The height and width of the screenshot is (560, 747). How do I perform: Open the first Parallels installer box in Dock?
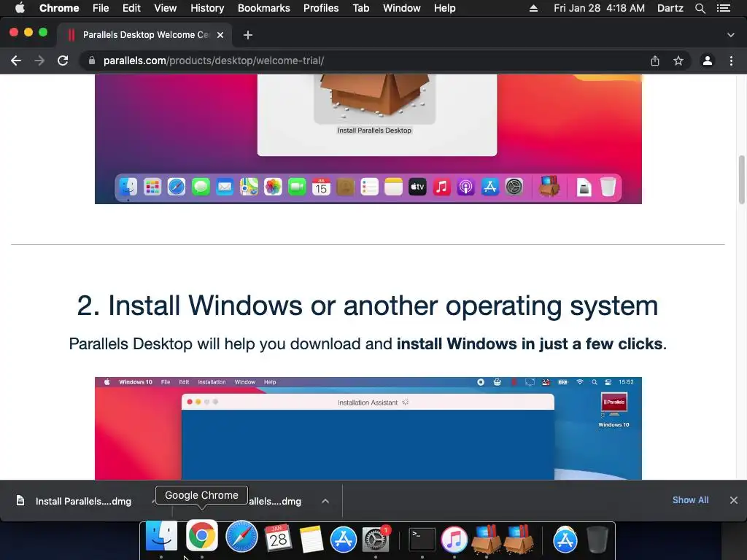(487, 539)
